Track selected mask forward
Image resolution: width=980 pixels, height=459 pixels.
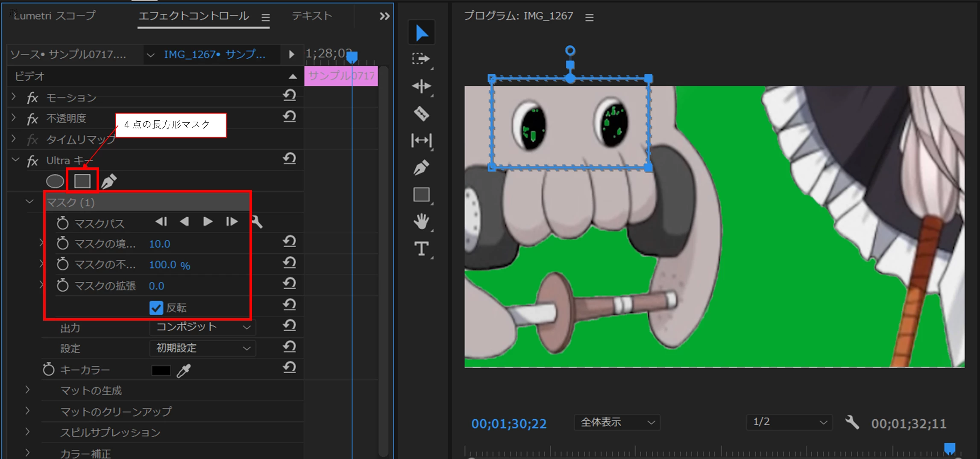click(208, 222)
